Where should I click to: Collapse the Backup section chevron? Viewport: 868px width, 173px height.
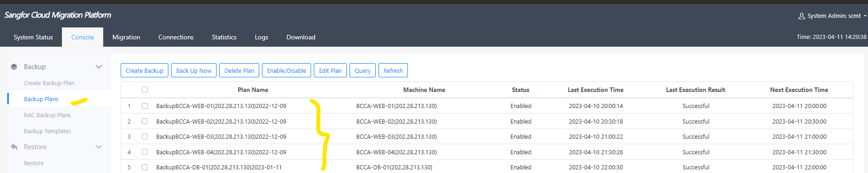click(x=99, y=67)
